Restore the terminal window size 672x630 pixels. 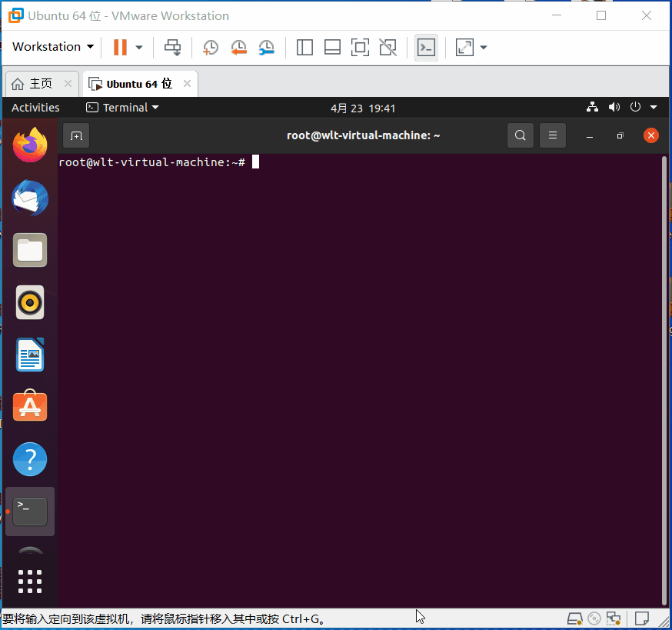pyautogui.click(x=620, y=136)
